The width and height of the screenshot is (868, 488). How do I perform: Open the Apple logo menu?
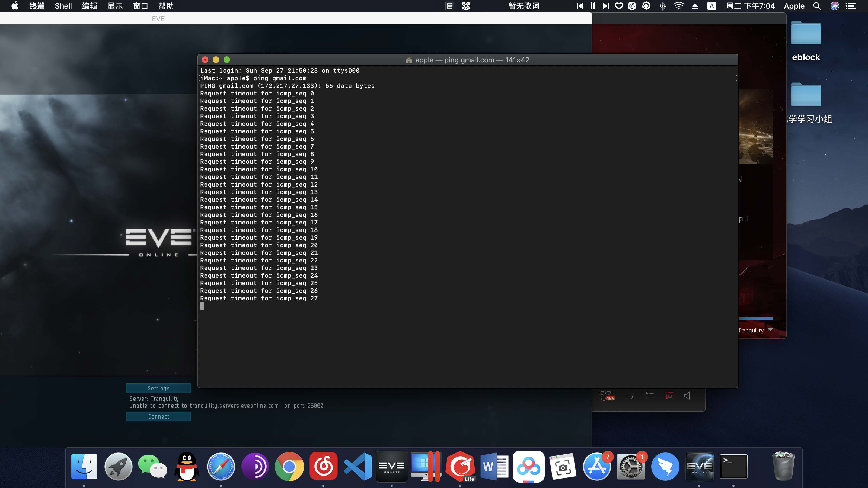15,6
